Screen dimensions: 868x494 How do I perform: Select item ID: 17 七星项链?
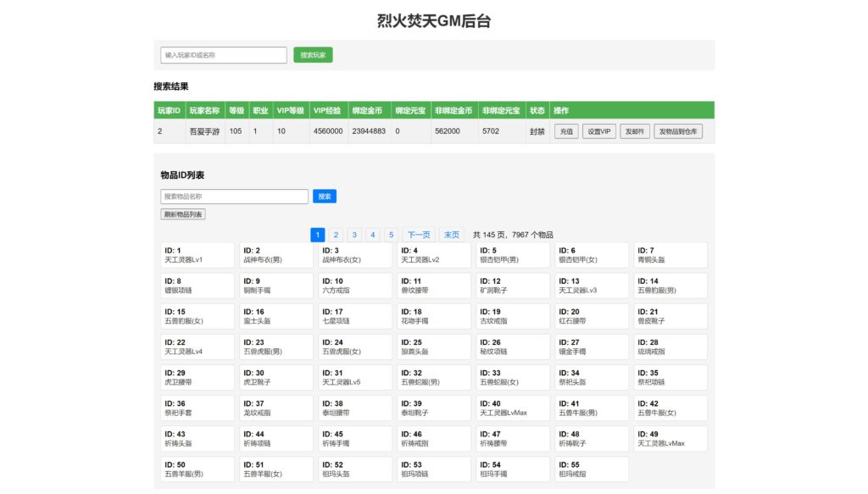[x=354, y=315]
